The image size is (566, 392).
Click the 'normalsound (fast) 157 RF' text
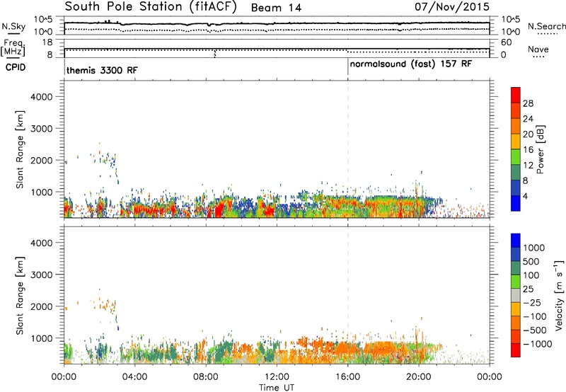click(411, 64)
